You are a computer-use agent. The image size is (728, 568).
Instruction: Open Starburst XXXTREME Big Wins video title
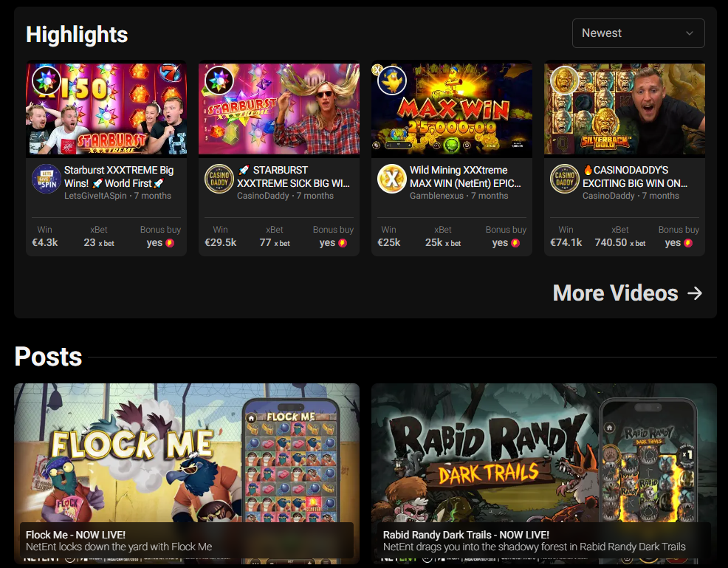pos(119,177)
